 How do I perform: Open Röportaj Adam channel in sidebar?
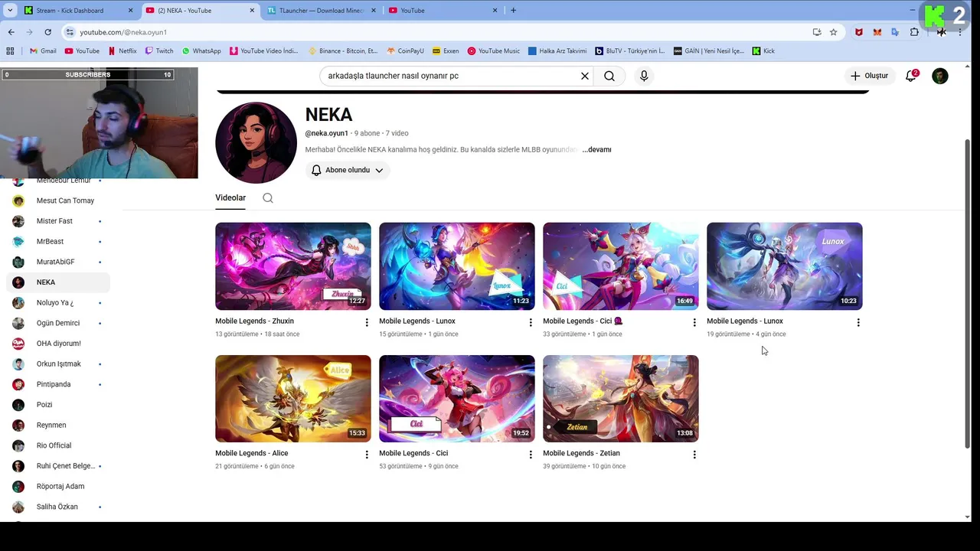pos(57,487)
